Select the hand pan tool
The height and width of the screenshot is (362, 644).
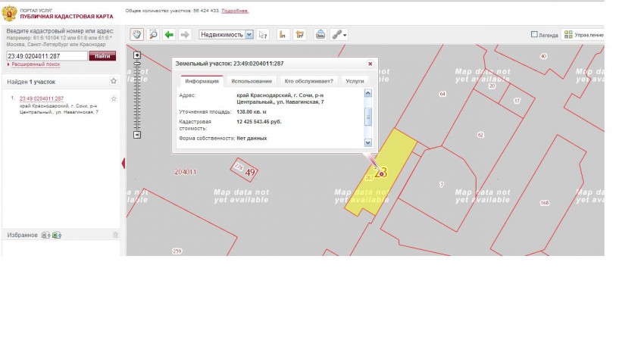[x=137, y=34]
